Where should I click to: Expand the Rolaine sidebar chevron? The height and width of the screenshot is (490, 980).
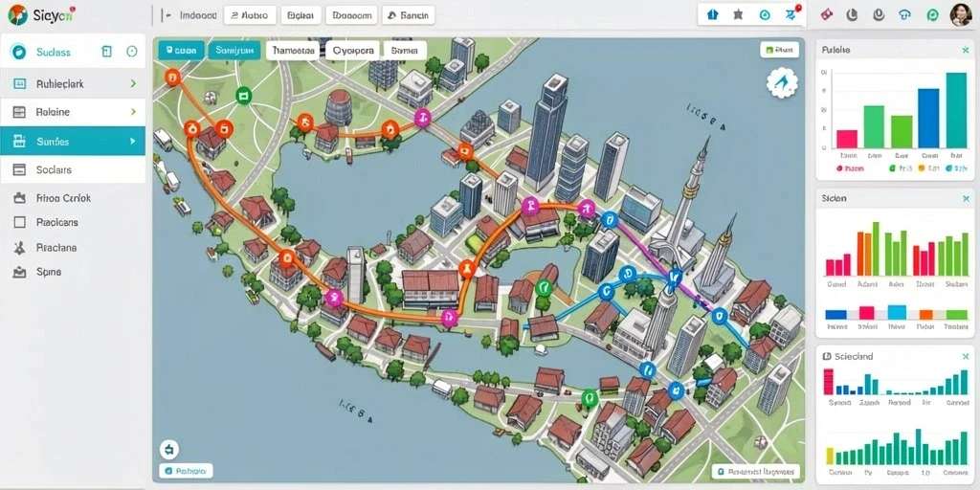pos(133,112)
